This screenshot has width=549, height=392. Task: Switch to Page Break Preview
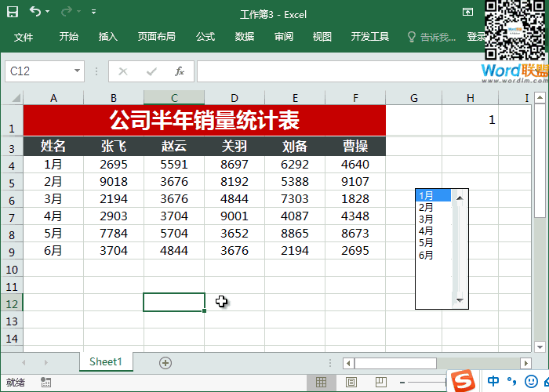pyautogui.click(x=381, y=383)
